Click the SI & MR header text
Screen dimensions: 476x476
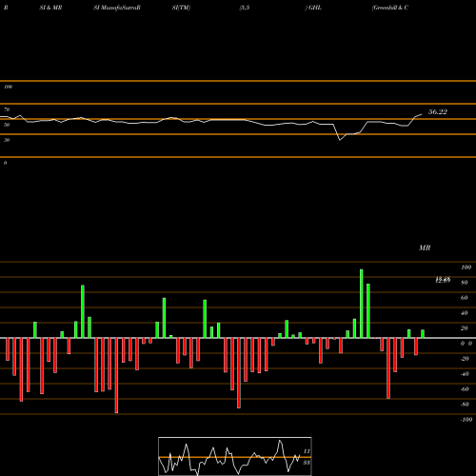click(x=50, y=8)
